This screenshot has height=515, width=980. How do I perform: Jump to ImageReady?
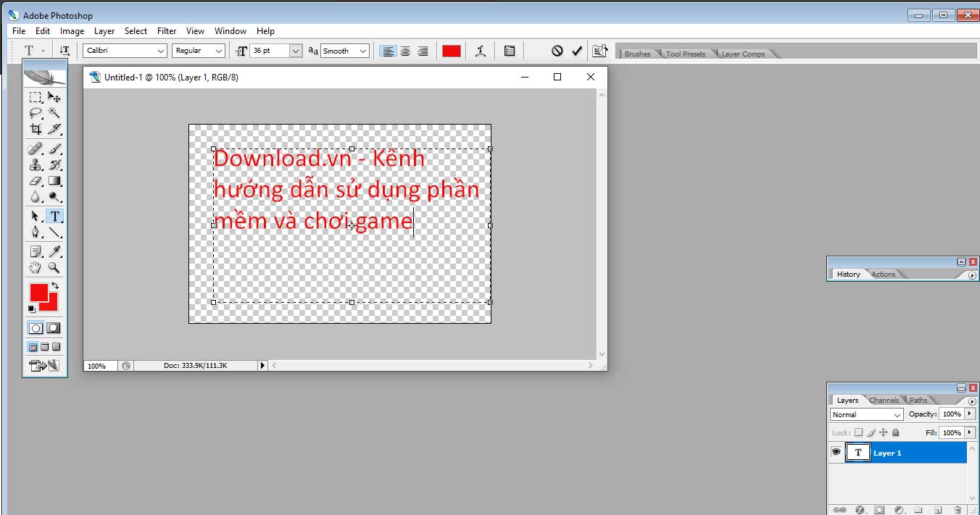(x=44, y=366)
